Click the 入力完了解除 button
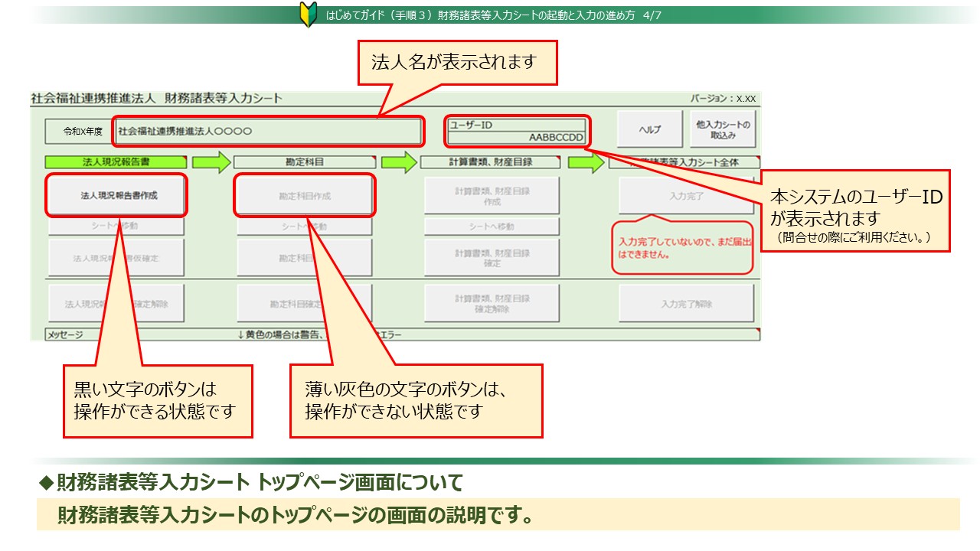 point(686,304)
